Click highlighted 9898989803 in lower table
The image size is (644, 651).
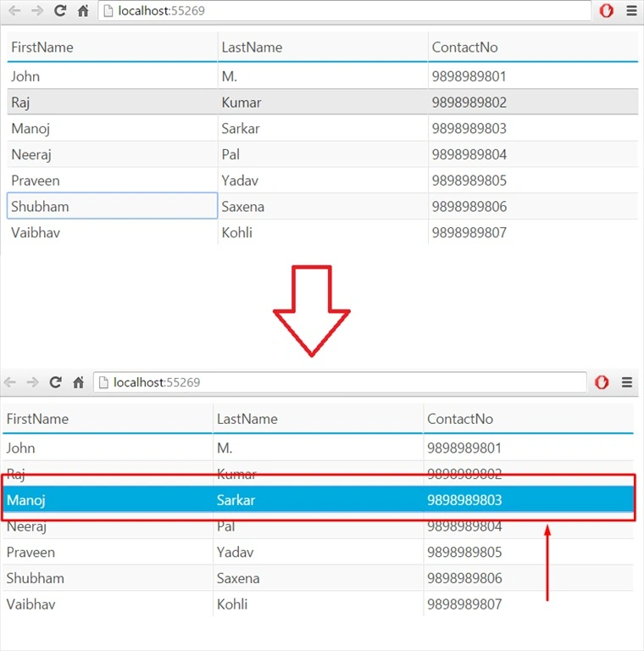click(529, 500)
